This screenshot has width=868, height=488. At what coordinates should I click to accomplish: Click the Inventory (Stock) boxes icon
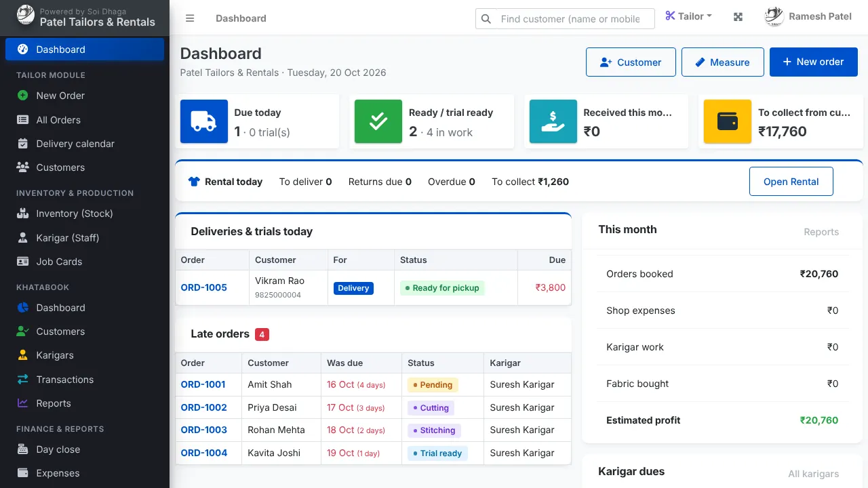22,213
